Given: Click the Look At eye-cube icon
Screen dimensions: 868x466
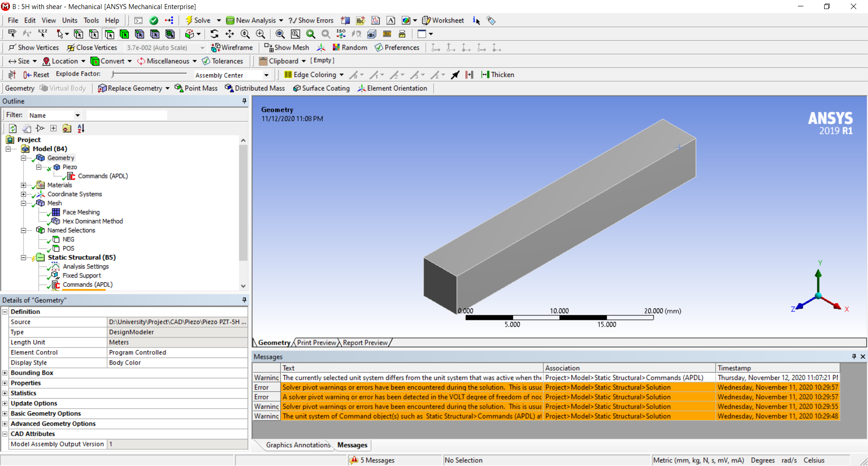Looking at the screenshot, I should tap(372, 34).
